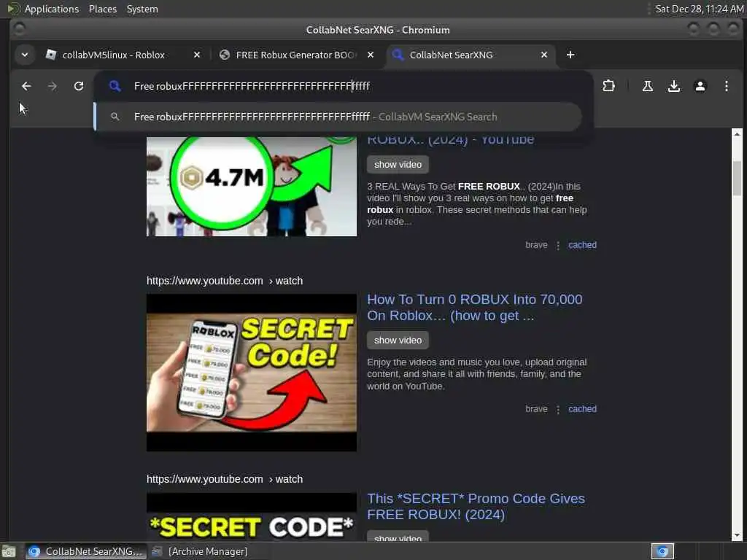
Task: Click the date and time clock
Action: [699, 9]
